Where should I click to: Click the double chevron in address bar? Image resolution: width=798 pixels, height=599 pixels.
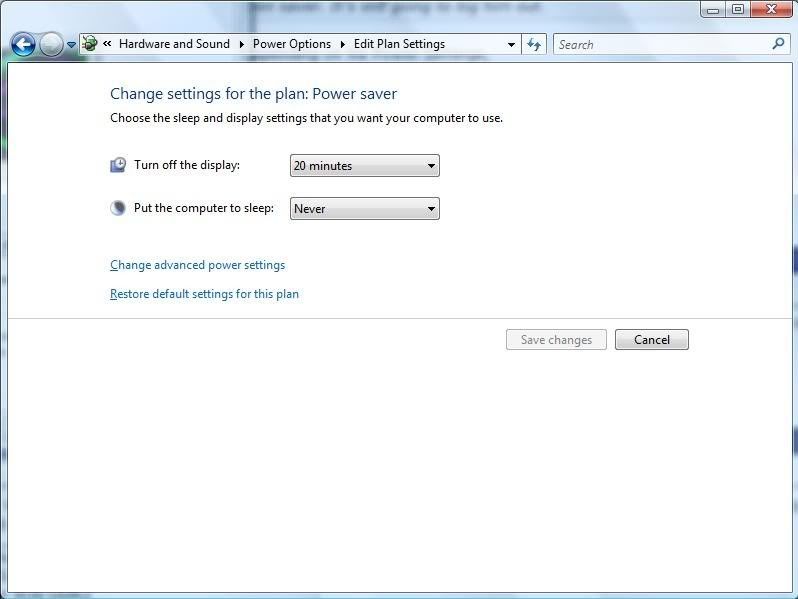click(107, 44)
